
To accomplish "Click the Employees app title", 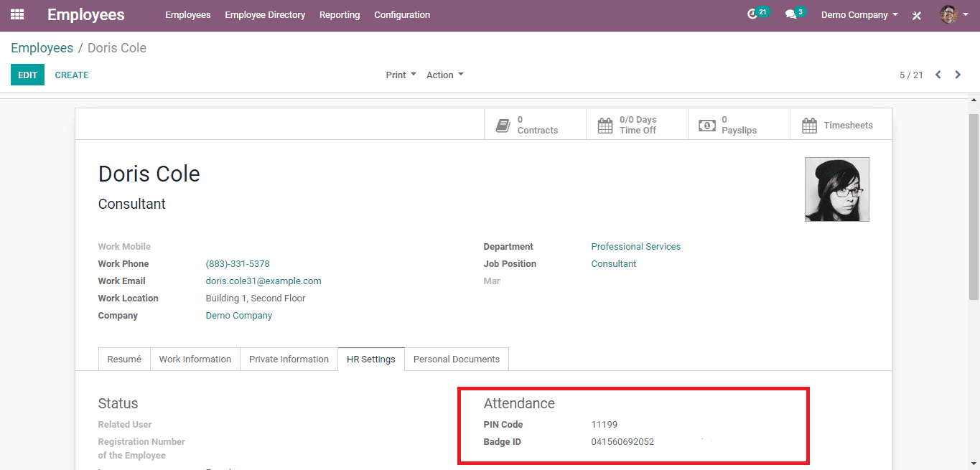I will coord(86,14).
